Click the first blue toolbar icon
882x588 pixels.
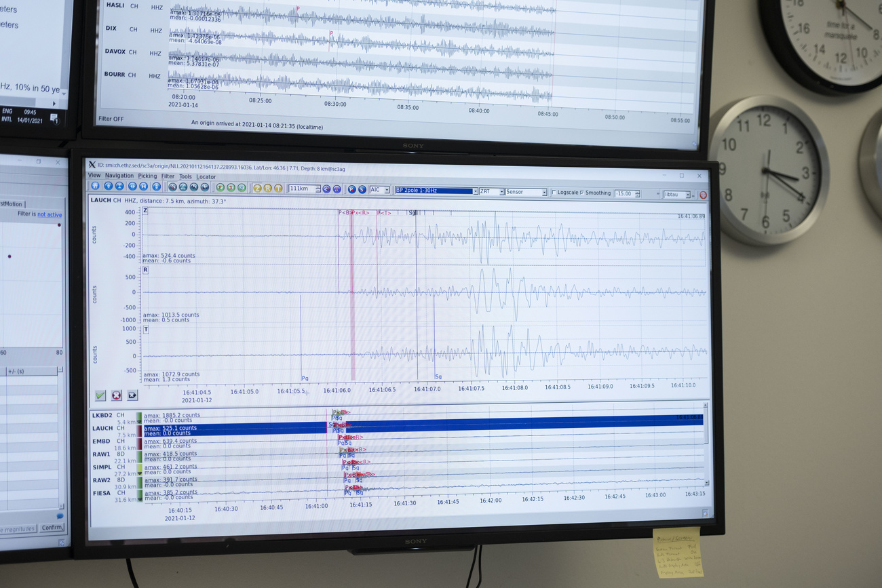click(x=95, y=187)
